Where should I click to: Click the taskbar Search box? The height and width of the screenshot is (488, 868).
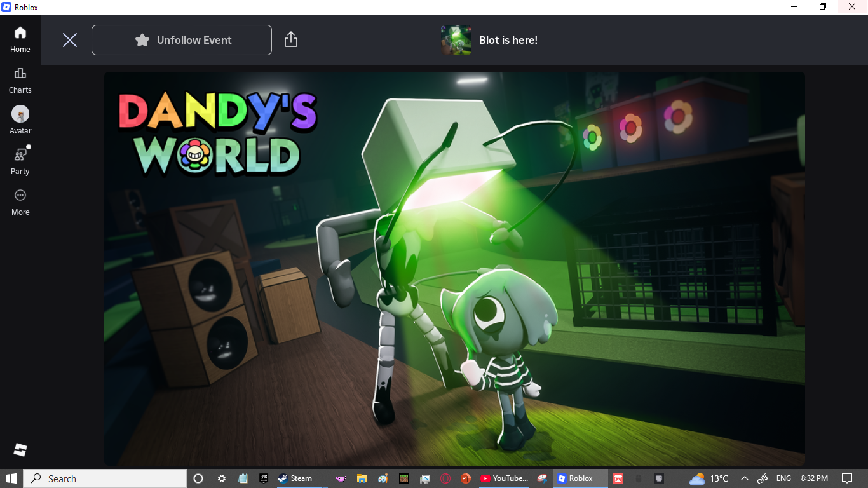[x=105, y=478]
